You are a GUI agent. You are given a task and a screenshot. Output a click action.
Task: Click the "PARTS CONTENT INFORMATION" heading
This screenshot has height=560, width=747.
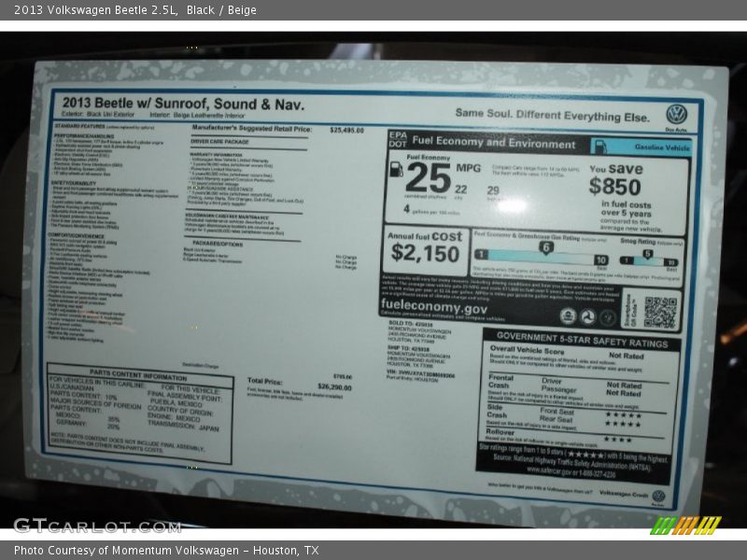[138, 374]
